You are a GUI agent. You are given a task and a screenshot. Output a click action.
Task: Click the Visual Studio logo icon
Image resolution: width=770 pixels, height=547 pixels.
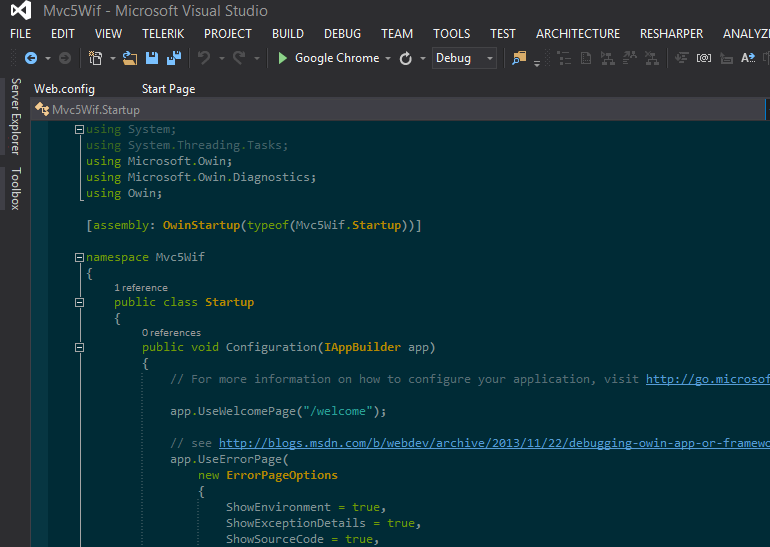coord(21,10)
